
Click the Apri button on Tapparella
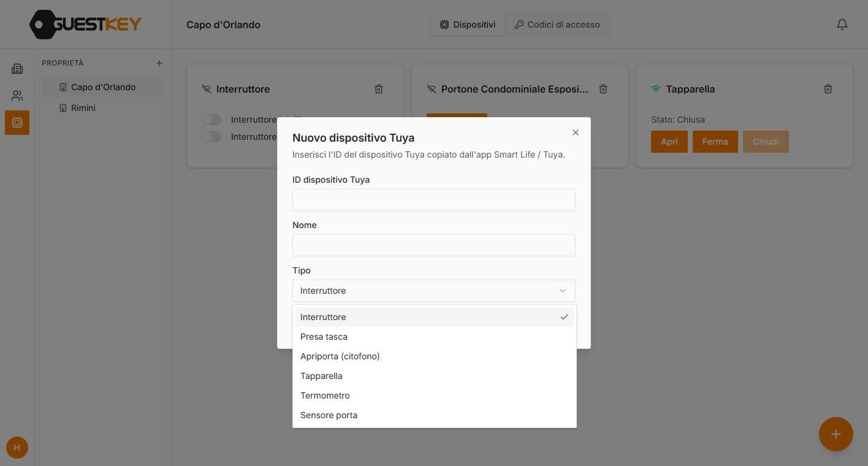669,142
